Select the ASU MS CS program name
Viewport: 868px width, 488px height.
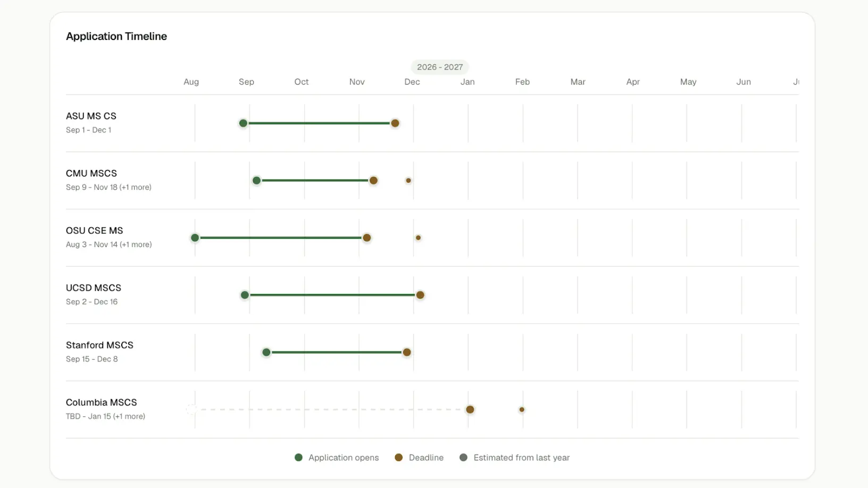(x=91, y=116)
